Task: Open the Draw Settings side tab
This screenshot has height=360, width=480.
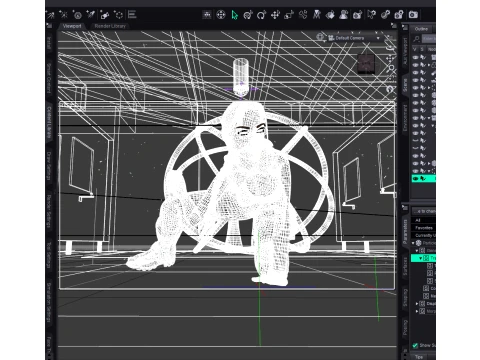Action: coord(49,166)
